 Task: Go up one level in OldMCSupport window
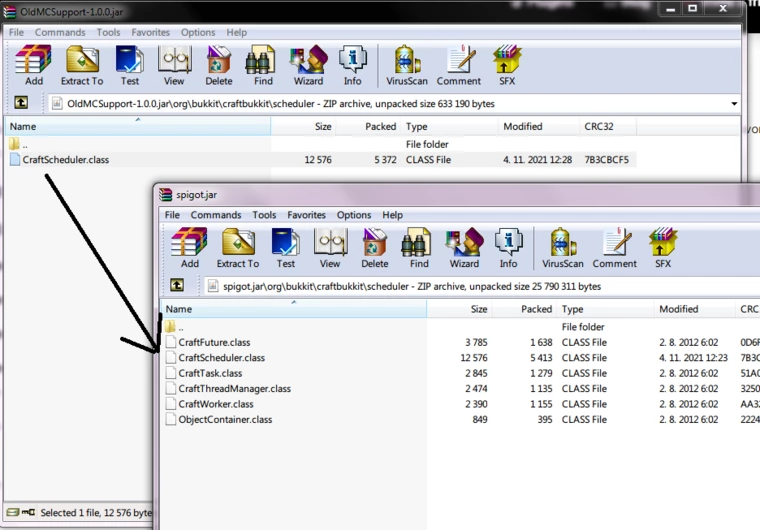[x=21, y=103]
